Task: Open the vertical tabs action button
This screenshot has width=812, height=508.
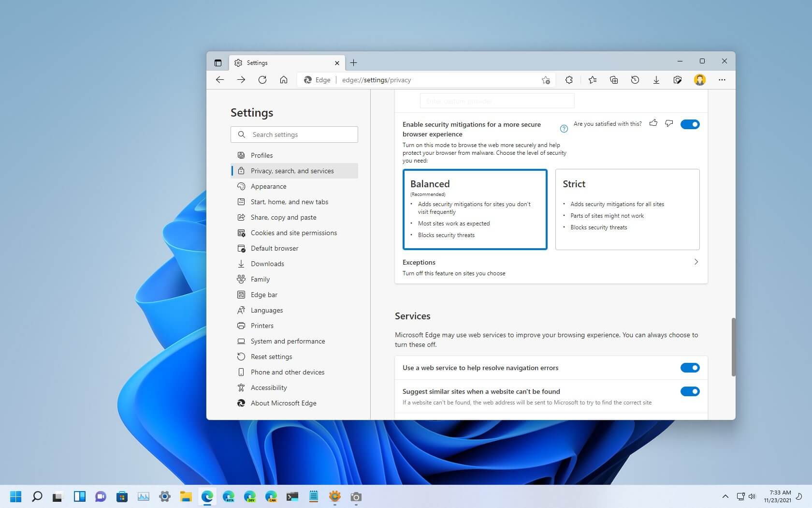Action: (x=218, y=63)
